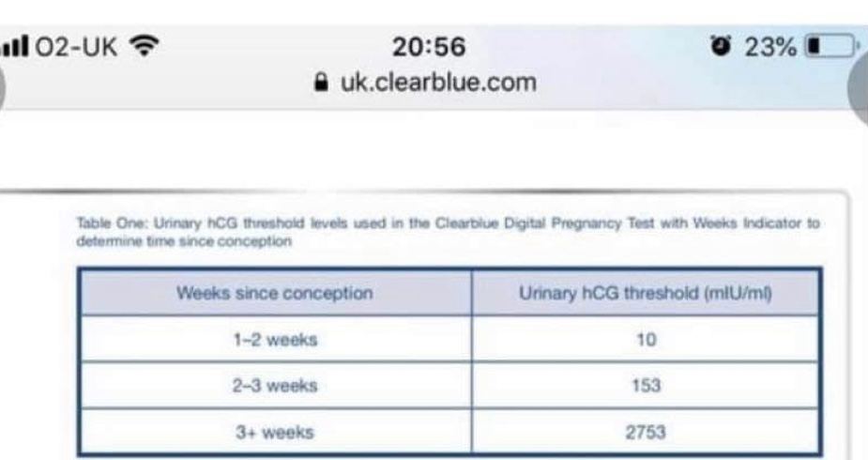
Task: Click the threshold value 2753
Action: pos(646,433)
